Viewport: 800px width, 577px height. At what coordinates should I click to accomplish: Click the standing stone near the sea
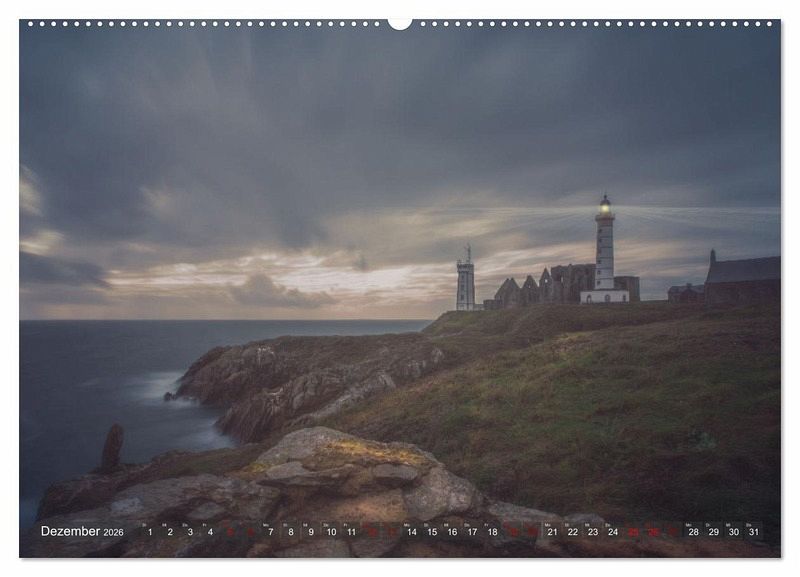click(113, 446)
